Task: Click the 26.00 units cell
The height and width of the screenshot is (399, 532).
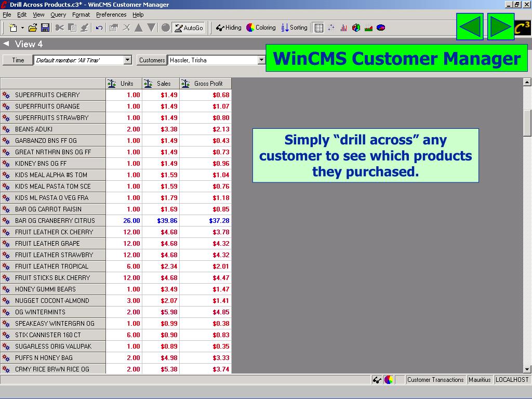Action: pos(124,220)
